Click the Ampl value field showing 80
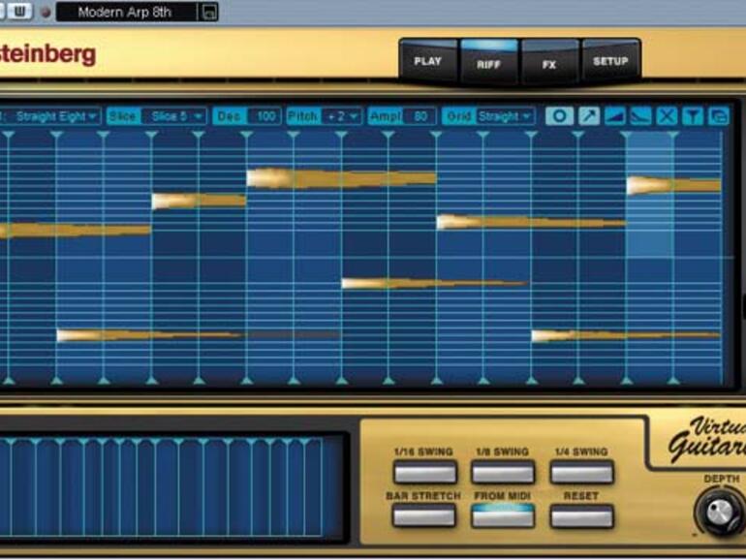Screen dimensions: 746x560 (x=420, y=116)
